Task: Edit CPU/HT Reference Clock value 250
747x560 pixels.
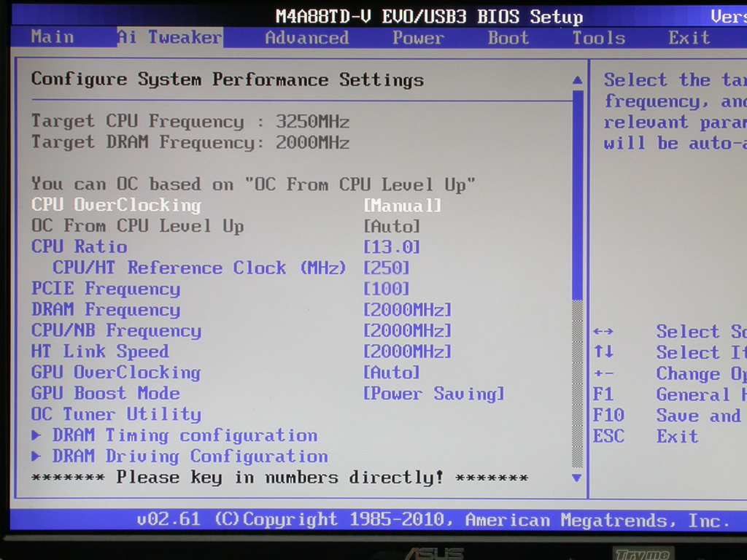Action: pos(387,268)
